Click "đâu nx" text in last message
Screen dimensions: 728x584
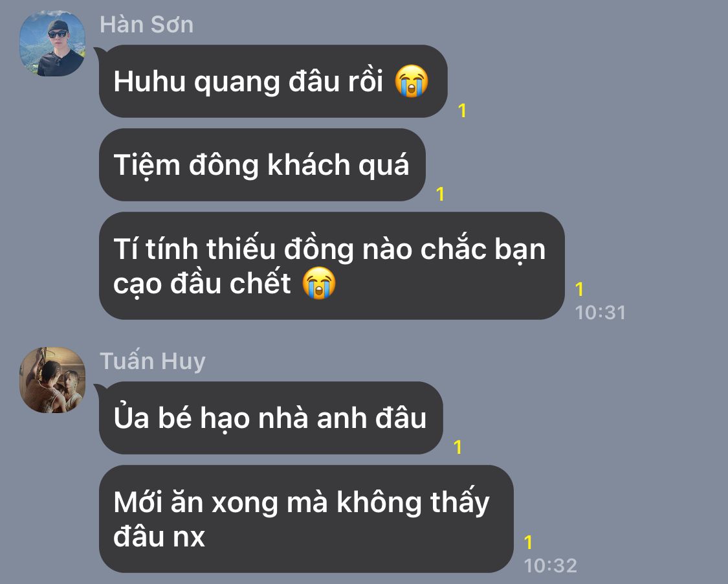click(159, 537)
